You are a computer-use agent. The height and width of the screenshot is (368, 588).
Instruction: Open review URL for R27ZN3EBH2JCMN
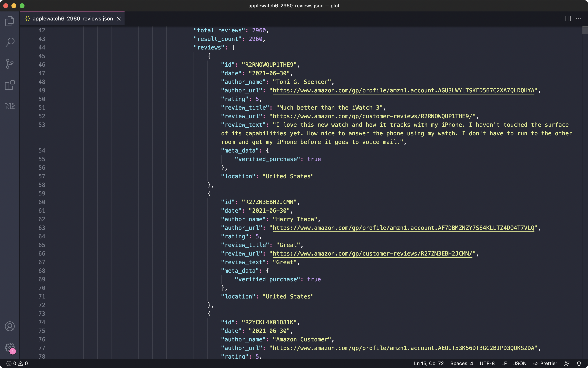(372, 254)
